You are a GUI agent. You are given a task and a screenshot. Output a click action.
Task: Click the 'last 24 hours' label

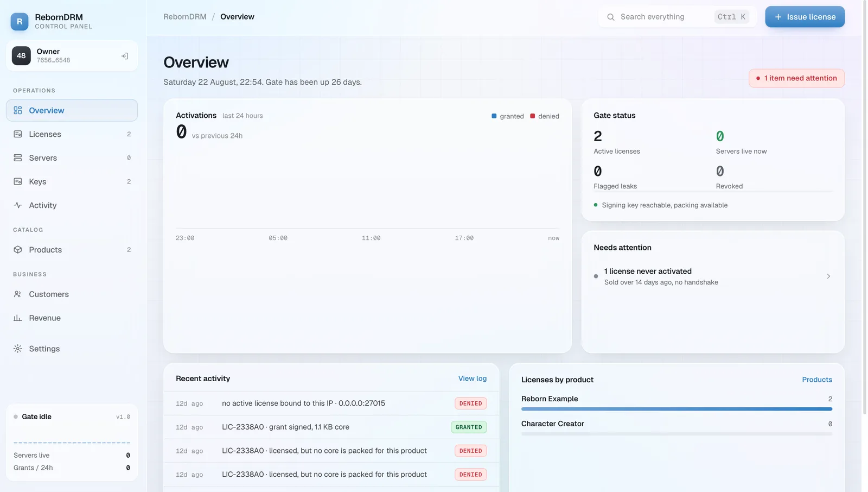[242, 116]
